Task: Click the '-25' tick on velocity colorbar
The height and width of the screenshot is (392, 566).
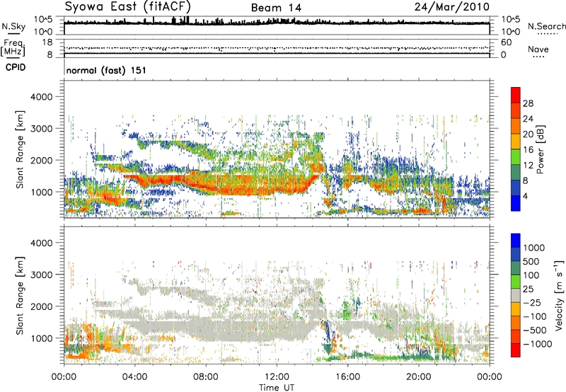Action: pyautogui.click(x=532, y=303)
